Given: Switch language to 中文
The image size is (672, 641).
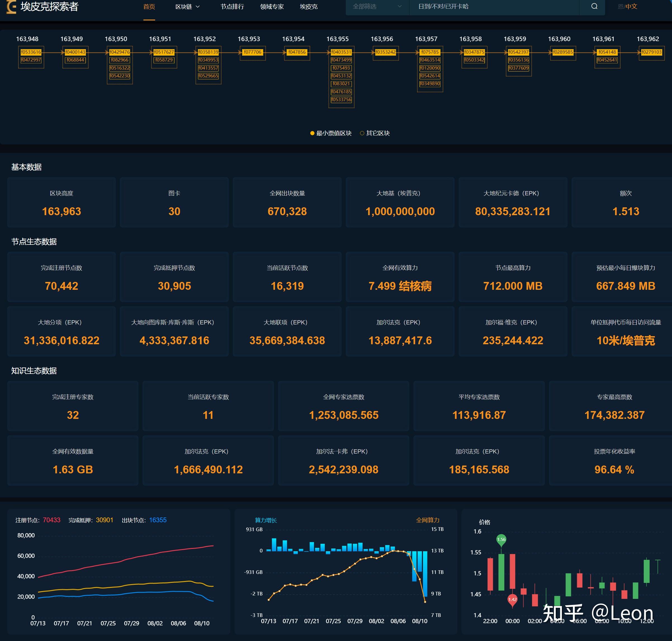Looking at the screenshot, I should point(631,6).
